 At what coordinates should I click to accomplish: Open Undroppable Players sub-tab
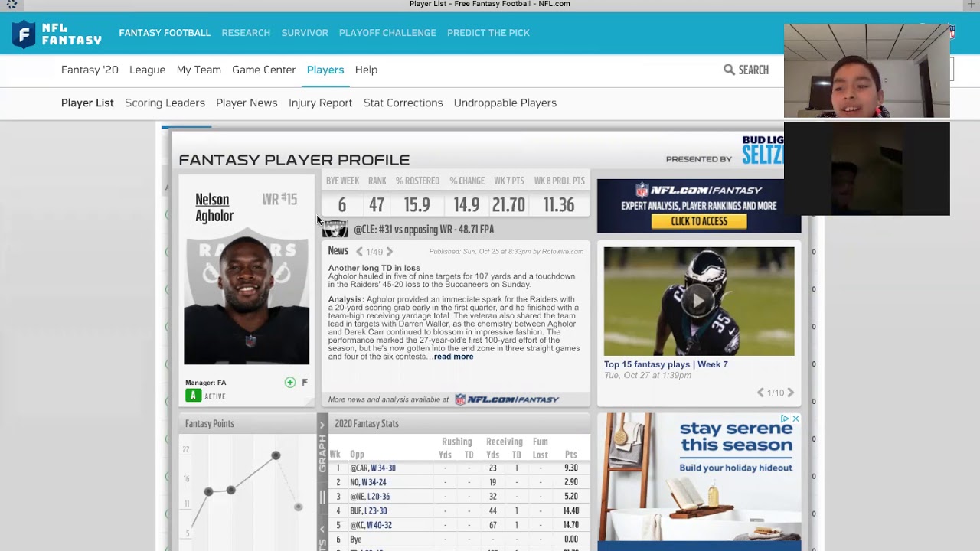click(505, 103)
